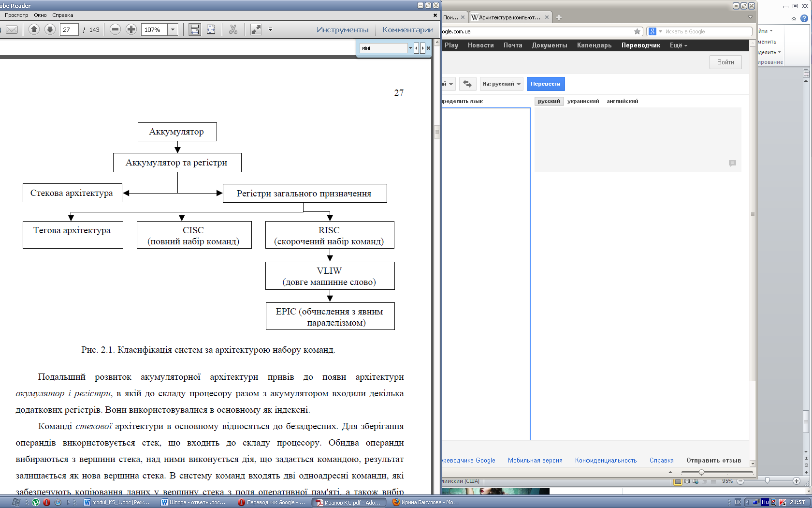Open find options dropdown next to search box
This screenshot has height=508, width=812.
pyautogui.click(x=410, y=48)
